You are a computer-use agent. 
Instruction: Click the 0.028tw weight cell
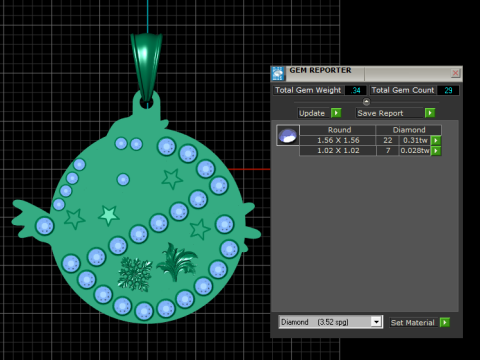(415, 151)
